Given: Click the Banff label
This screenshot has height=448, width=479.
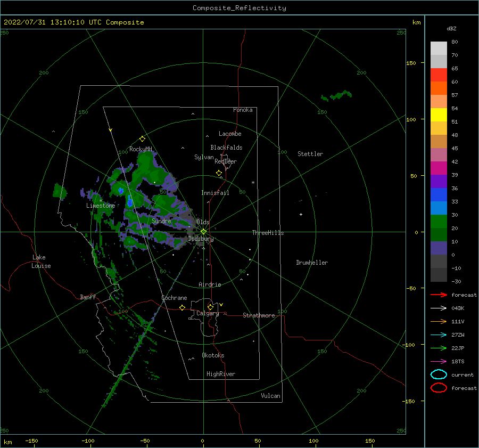Looking at the screenshot, I should click(88, 297).
